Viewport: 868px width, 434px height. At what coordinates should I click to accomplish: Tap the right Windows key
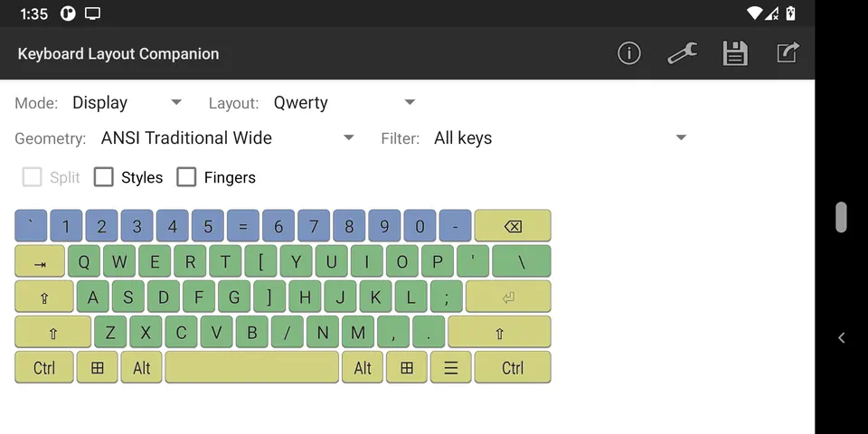pos(407,368)
